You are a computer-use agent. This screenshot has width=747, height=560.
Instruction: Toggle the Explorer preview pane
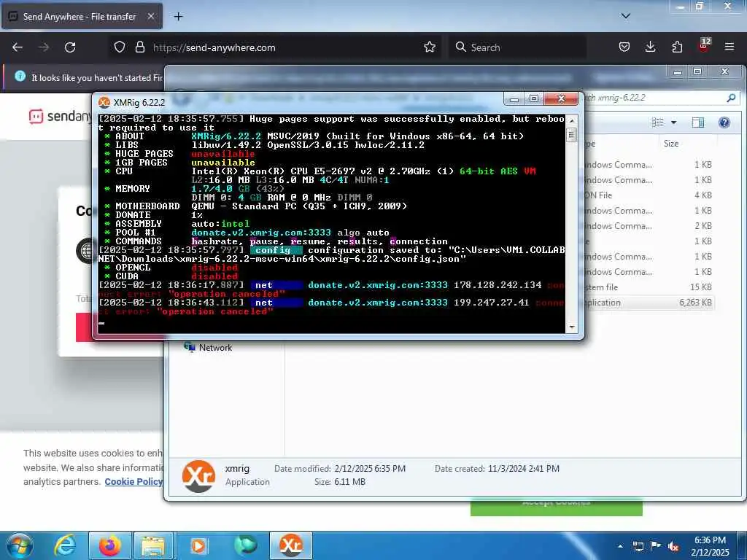click(x=698, y=122)
